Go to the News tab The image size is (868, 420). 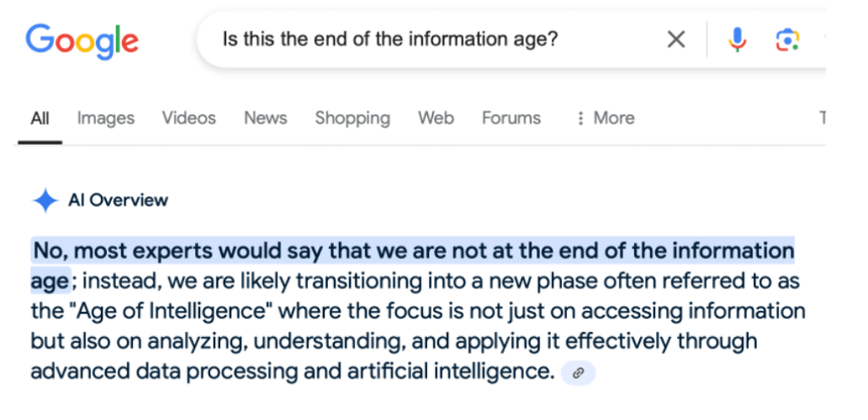[x=265, y=119]
